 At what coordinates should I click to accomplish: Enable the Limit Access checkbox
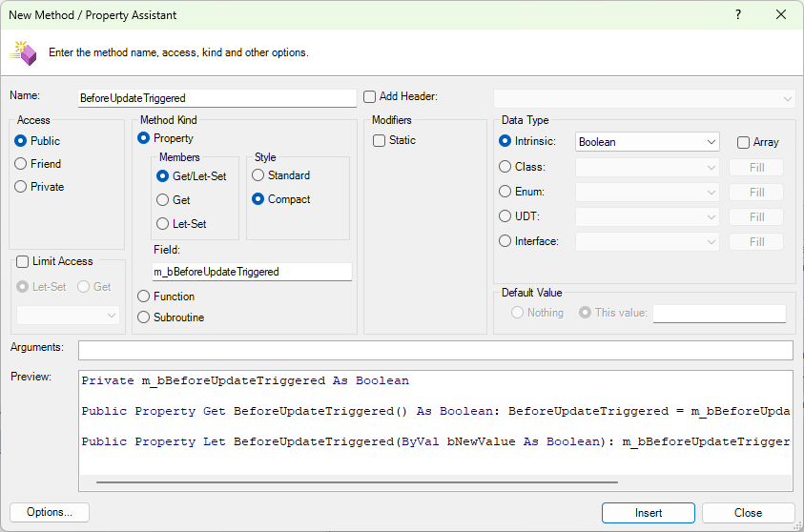23,262
